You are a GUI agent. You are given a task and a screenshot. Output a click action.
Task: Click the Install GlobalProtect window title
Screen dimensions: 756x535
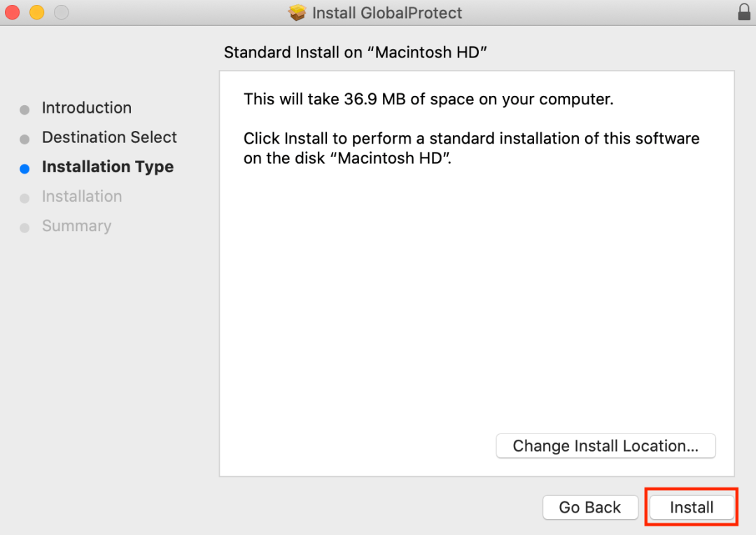pyautogui.click(x=386, y=13)
